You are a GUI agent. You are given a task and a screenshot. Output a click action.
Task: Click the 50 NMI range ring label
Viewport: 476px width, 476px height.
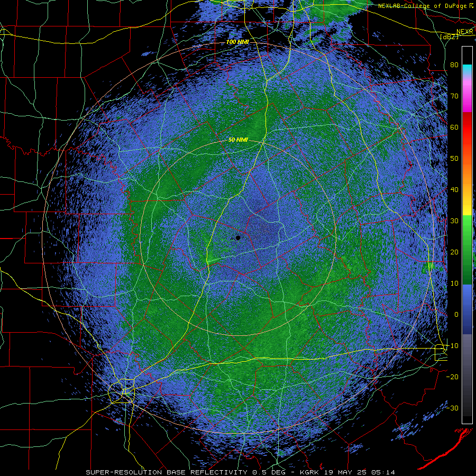point(238,140)
